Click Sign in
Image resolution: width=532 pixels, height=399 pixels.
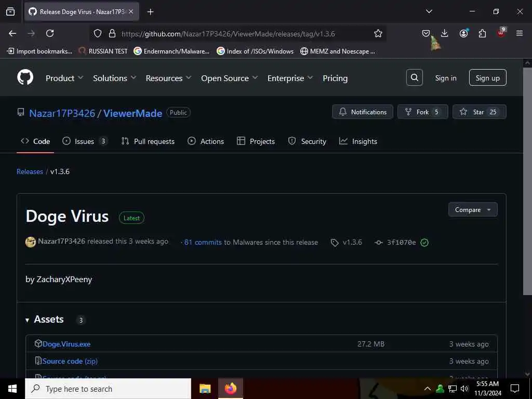[445, 78]
